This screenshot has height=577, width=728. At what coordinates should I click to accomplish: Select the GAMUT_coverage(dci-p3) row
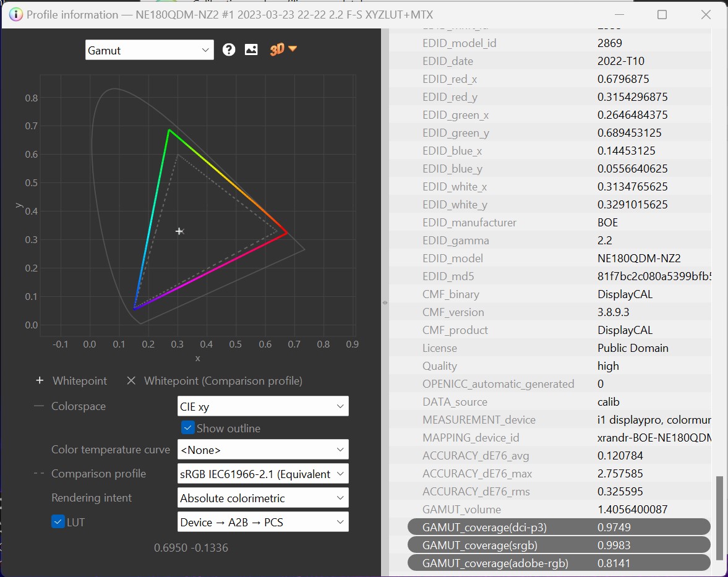point(559,528)
